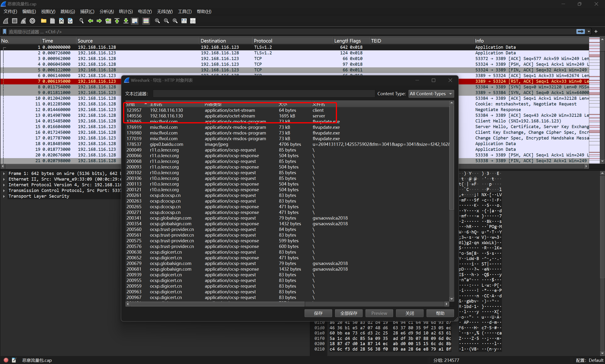Open the Content Type combo box

pos(431,94)
